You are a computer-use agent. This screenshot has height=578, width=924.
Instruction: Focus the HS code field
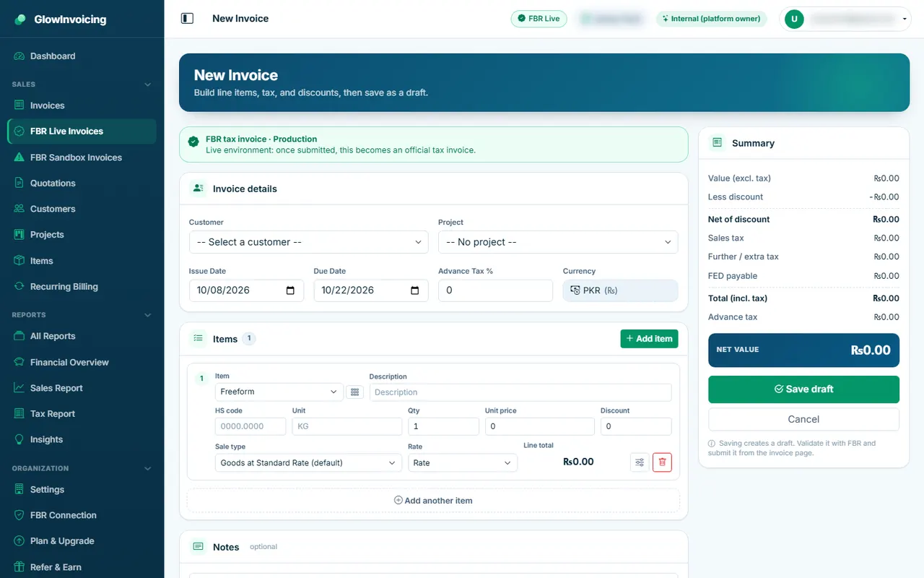tap(250, 426)
